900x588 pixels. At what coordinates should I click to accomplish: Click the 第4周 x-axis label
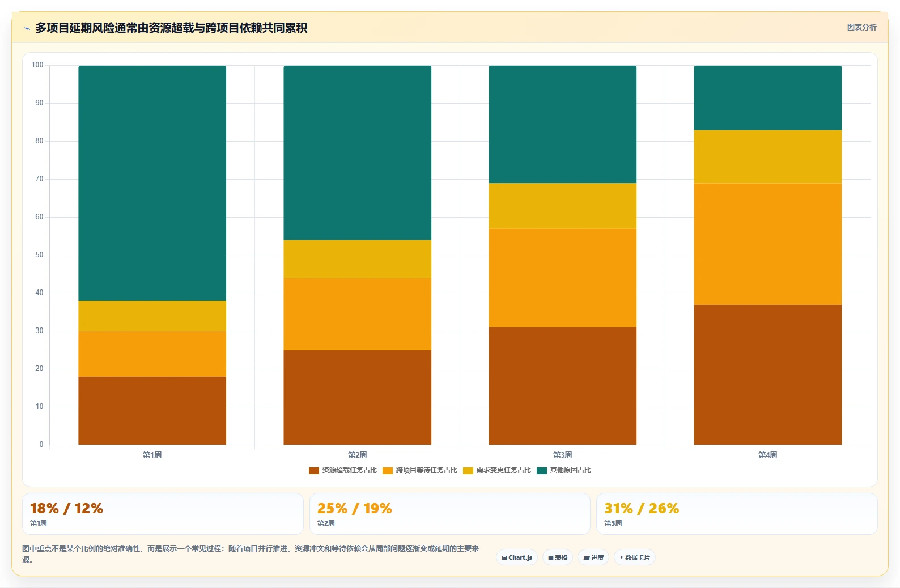point(768,455)
